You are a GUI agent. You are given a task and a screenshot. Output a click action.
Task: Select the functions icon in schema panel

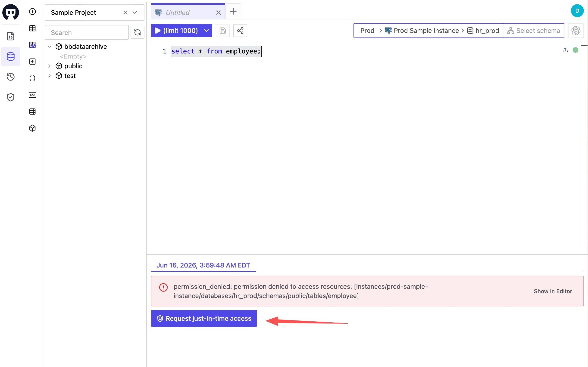pyautogui.click(x=32, y=61)
